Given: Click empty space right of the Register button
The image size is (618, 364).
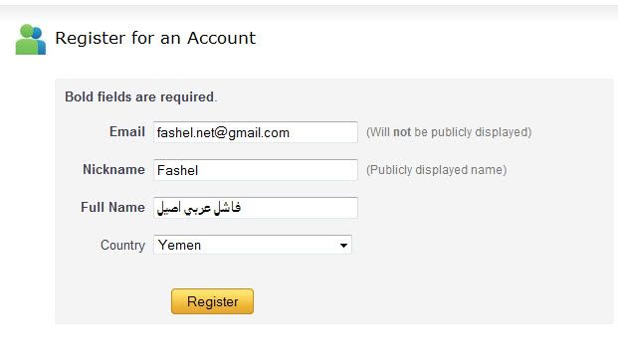Looking at the screenshot, I should click(x=394, y=301).
